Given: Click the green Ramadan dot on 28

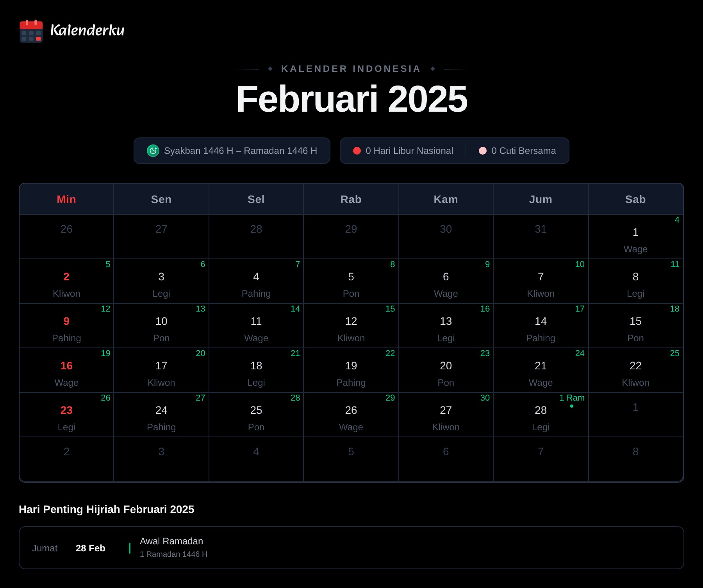Looking at the screenshot, I should tap(572, 406).
